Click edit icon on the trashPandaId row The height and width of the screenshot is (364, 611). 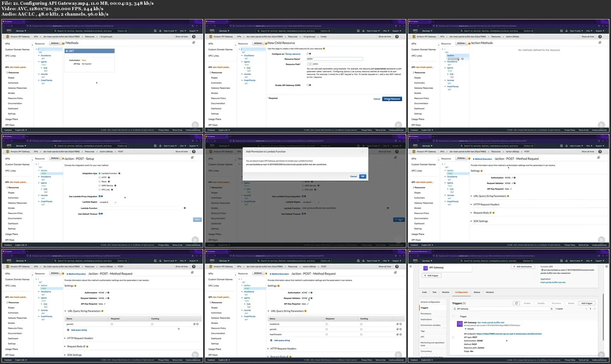(x=397, y=334)
